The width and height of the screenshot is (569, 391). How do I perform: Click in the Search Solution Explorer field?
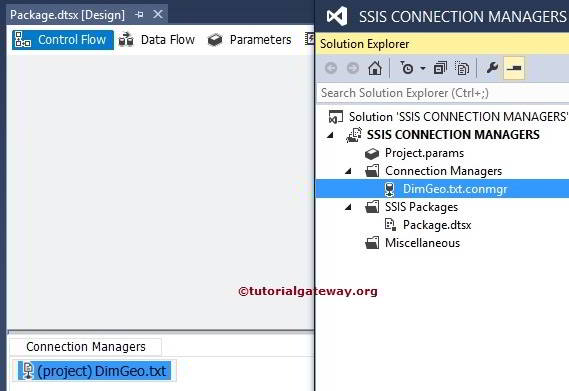pos(442,93)
